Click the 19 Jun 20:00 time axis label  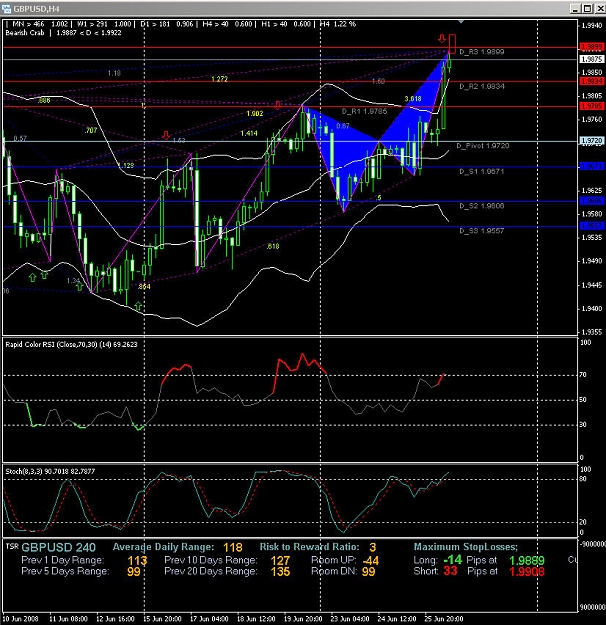[303, 619]
